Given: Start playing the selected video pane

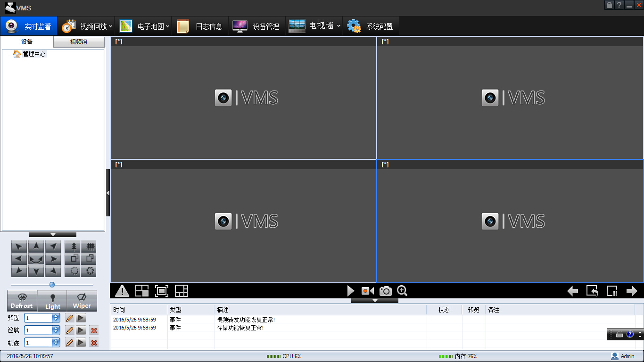Looking at the screenshot, I should [350, 291].
